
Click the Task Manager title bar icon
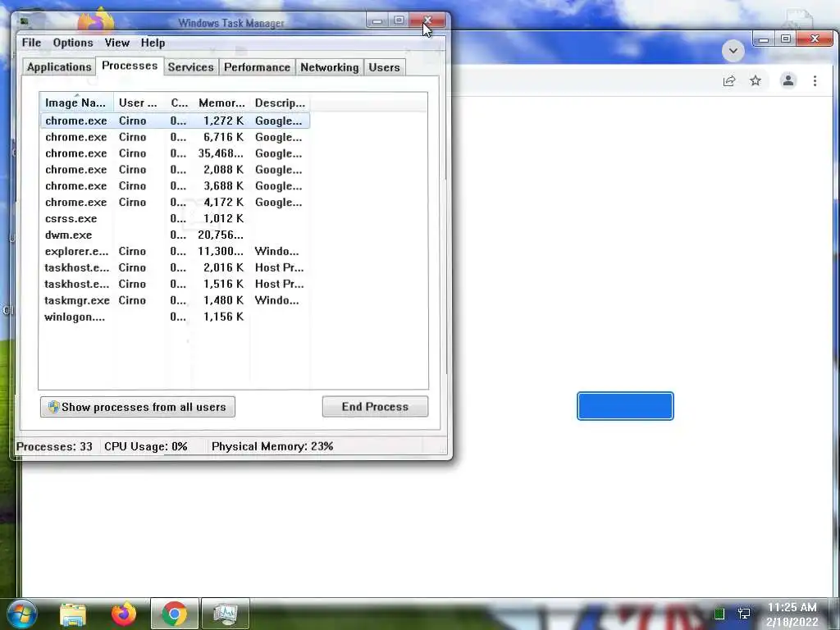[x=24, y=22]
